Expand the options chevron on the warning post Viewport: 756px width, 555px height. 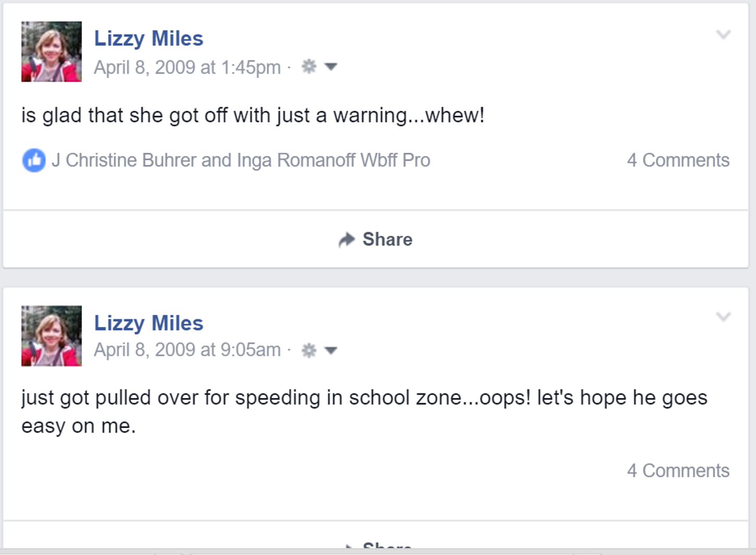click(x=723, y=35)
